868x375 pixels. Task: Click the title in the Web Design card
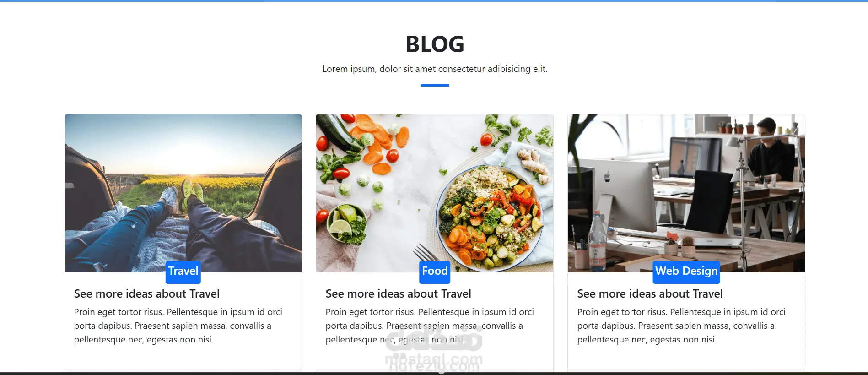pos(650,294)
